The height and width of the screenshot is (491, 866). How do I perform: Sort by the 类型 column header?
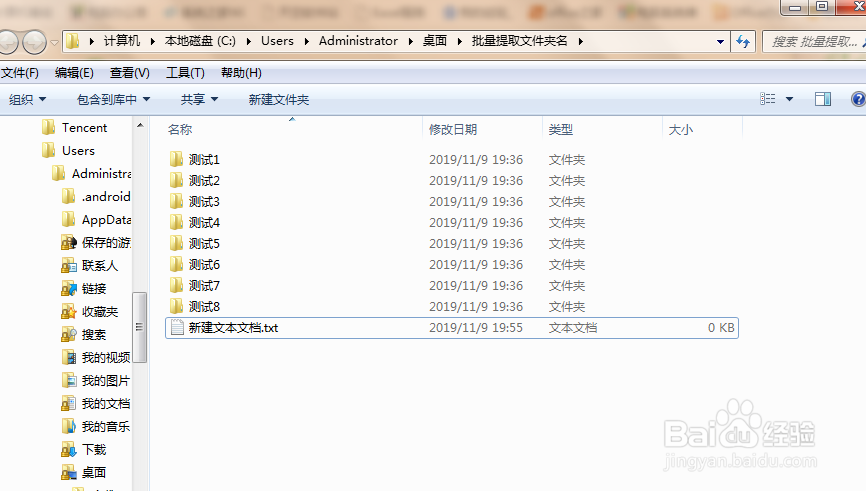[560, 130]
